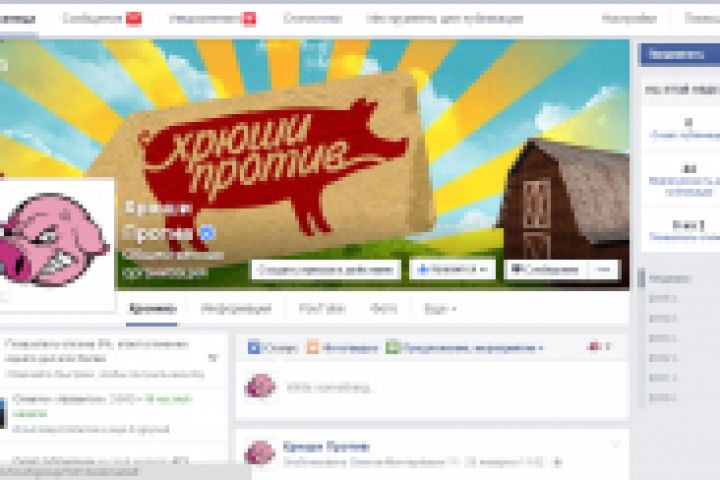Click the red Messages notification badge
720x480 pixels.
coord(134,18)
